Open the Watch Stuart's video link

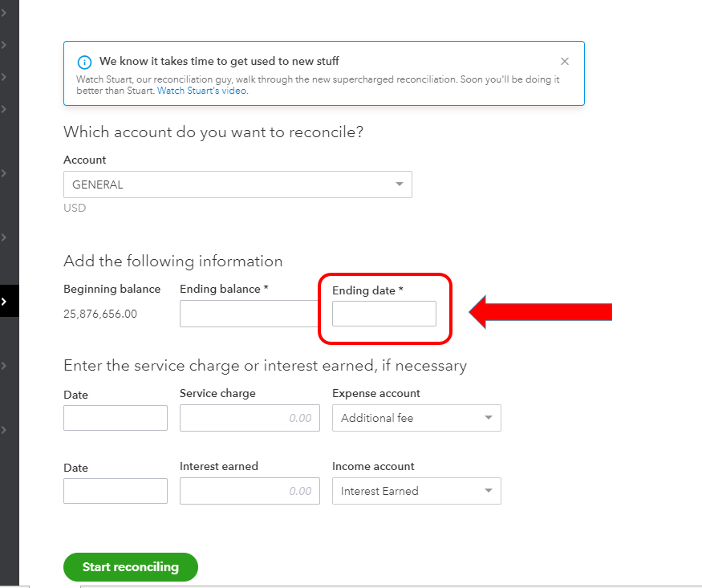[202, 91]
